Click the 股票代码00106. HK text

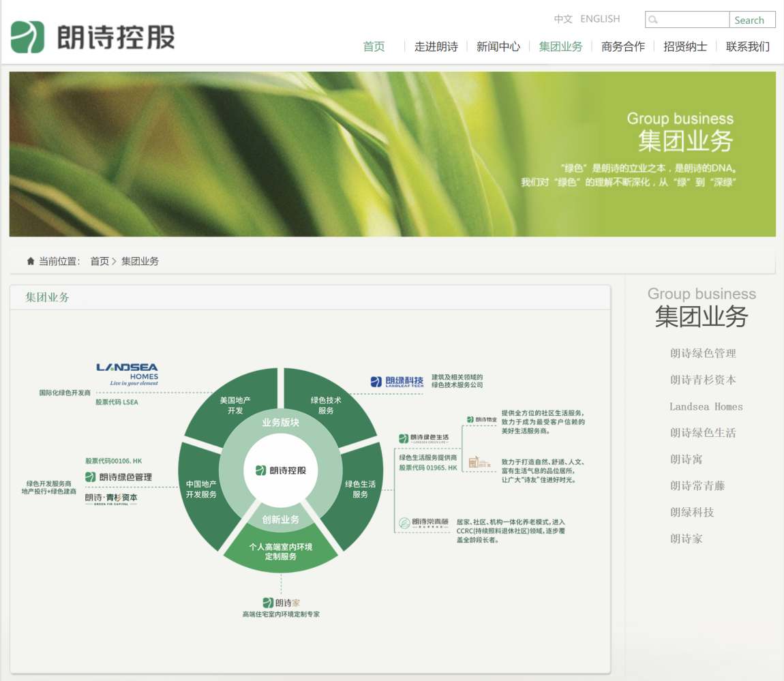click(113, 461)
